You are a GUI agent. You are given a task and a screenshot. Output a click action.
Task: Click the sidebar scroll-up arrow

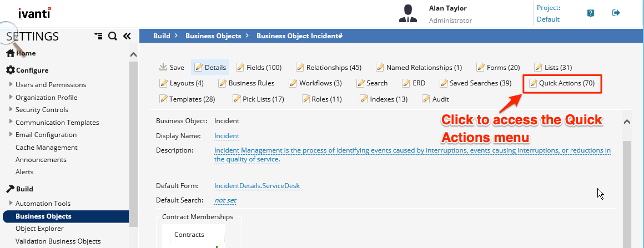tap(133, 54)
